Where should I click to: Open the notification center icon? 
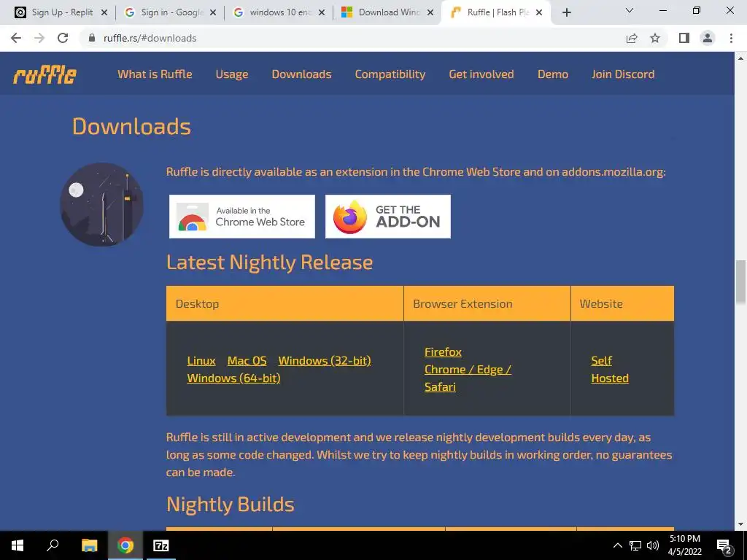pyautogui.click(x=724, y=545)
